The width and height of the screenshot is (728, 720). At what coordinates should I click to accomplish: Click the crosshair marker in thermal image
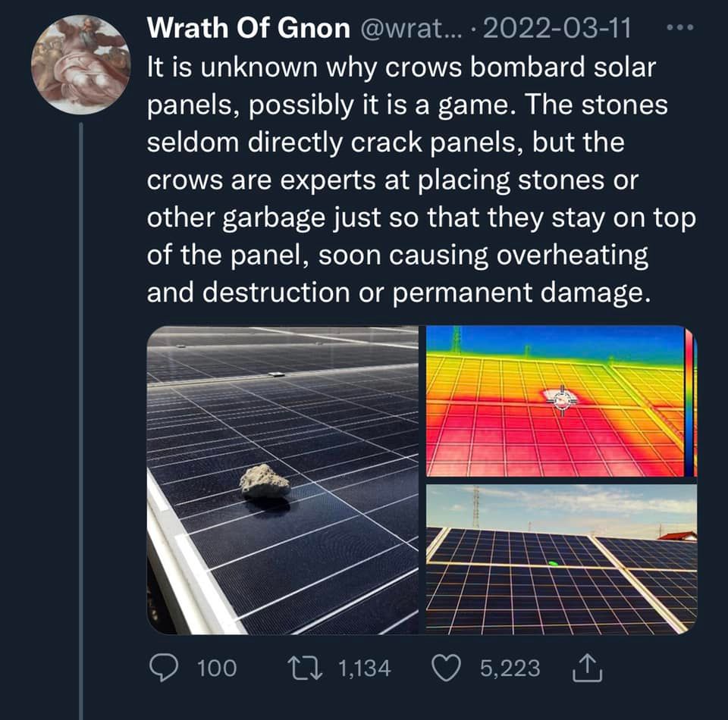click(562, 398)
